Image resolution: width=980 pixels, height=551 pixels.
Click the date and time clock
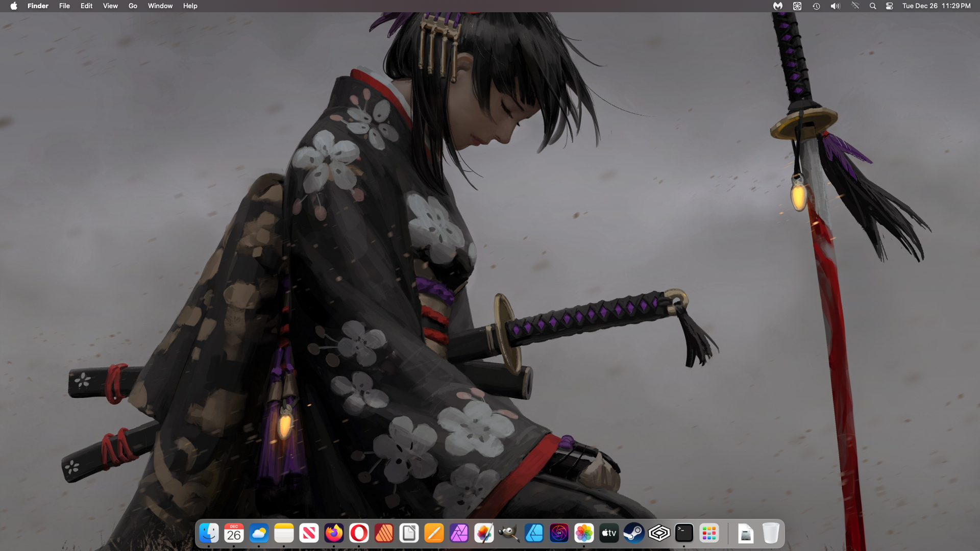point(936,6)
